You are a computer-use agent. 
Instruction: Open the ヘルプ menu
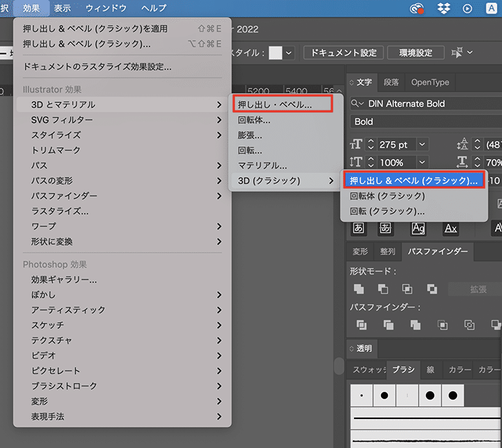click(x=154, y=8)
